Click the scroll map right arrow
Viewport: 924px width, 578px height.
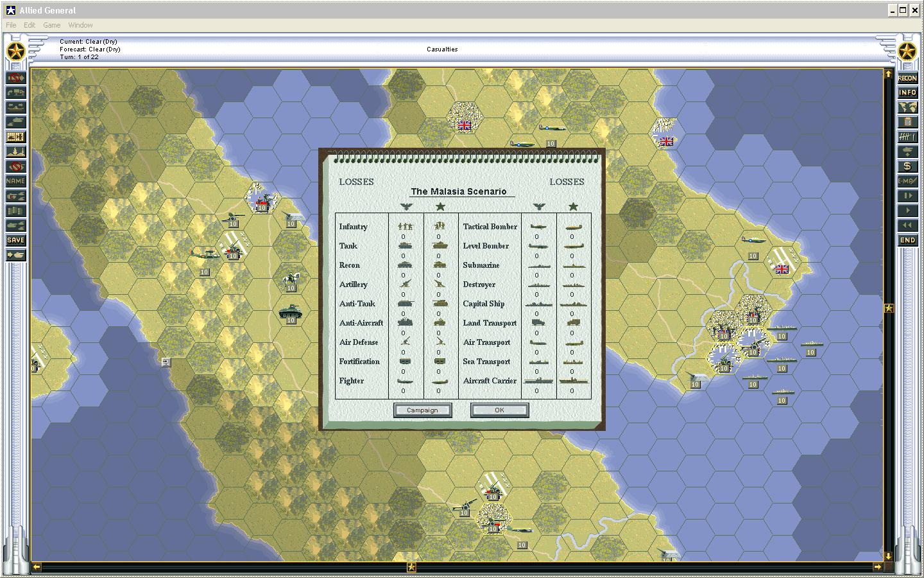click(x=878, y=567)
